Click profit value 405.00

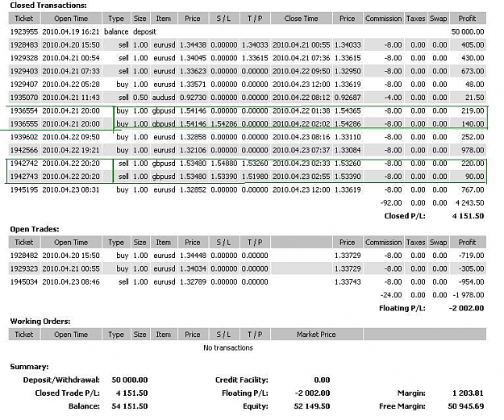click(473, 44)
